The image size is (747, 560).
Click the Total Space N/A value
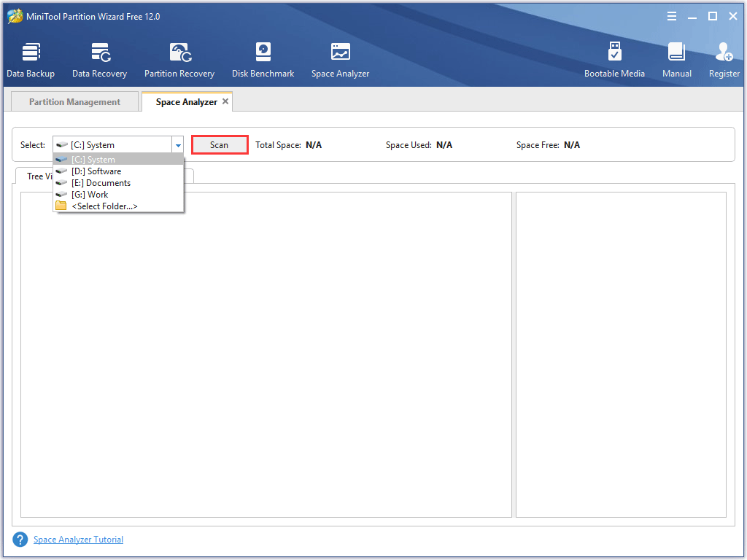click(x=314, y=145)
